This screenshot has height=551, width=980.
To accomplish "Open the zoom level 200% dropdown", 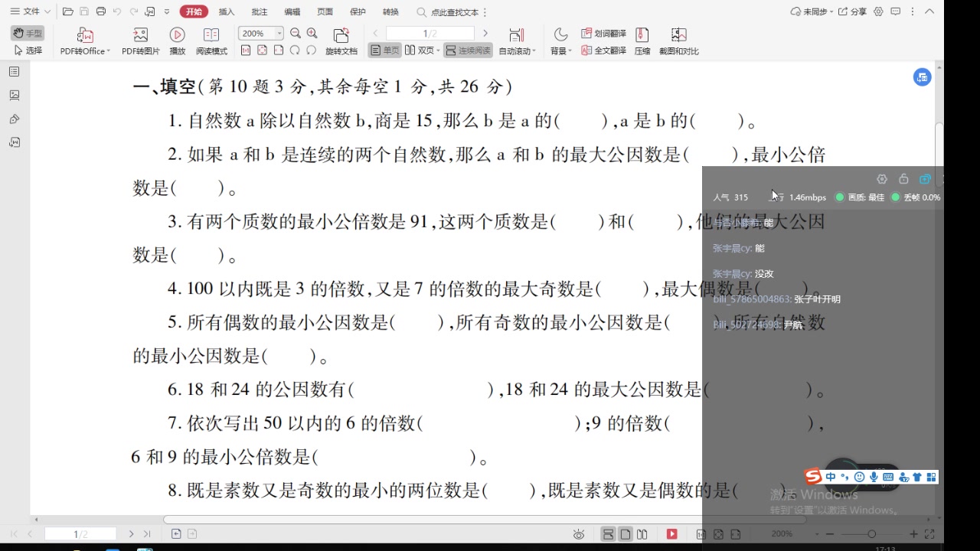I will [x=278, y=33].
